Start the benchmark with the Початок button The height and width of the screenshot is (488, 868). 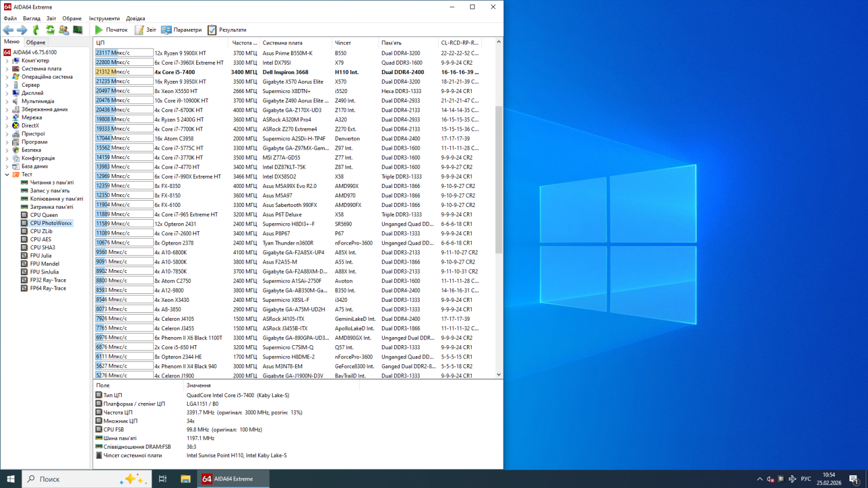coord(111,29)
